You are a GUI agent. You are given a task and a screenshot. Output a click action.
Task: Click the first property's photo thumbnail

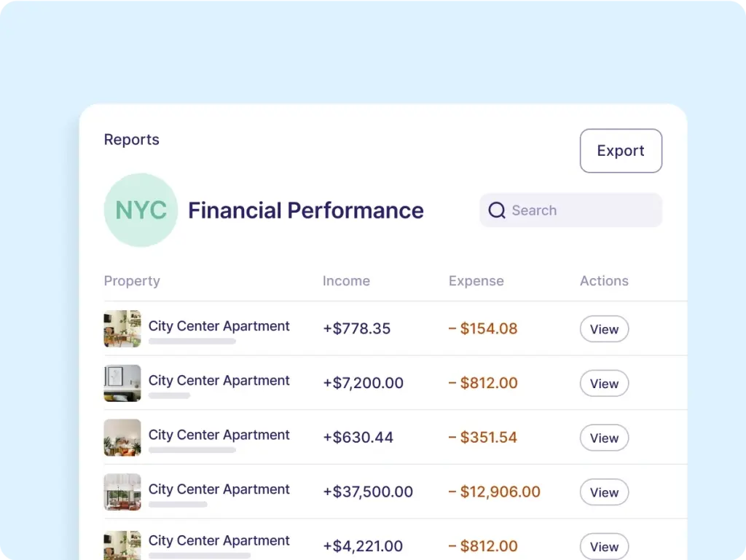(x=122, y=328)
